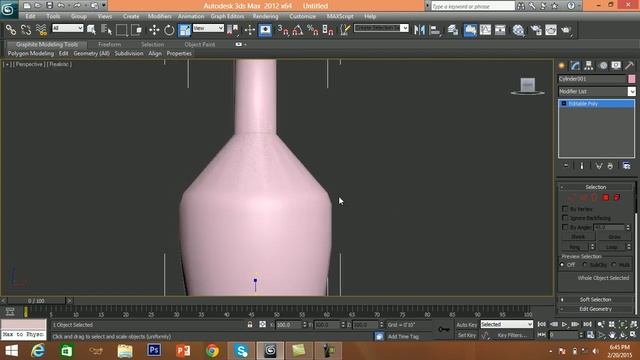
Task: Open the Select by Name dialog
Action: coord(106,30)
